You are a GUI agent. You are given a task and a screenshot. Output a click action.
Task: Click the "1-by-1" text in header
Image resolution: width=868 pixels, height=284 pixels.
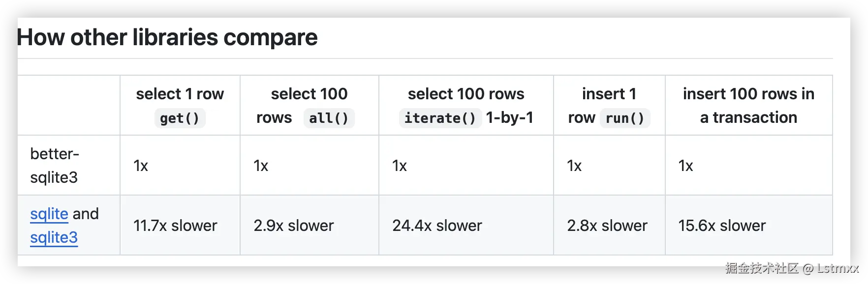click(509, 117)
